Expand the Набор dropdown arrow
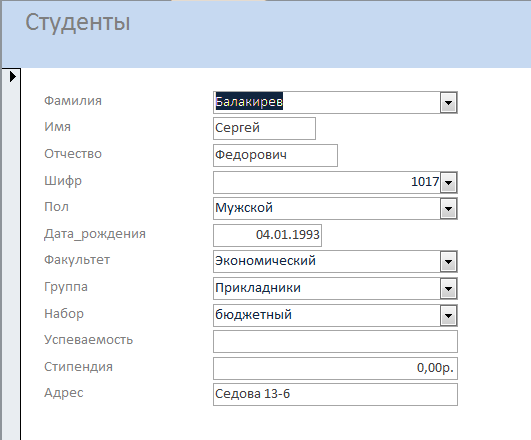The width and height of the screenshot is (531, 440). [448, 316]
